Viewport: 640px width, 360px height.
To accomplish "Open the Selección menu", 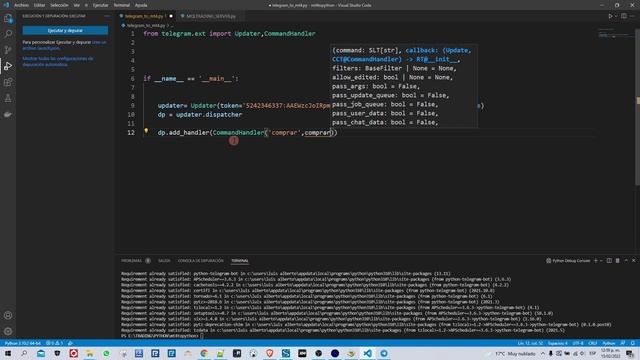I will (x=59, y=5).
